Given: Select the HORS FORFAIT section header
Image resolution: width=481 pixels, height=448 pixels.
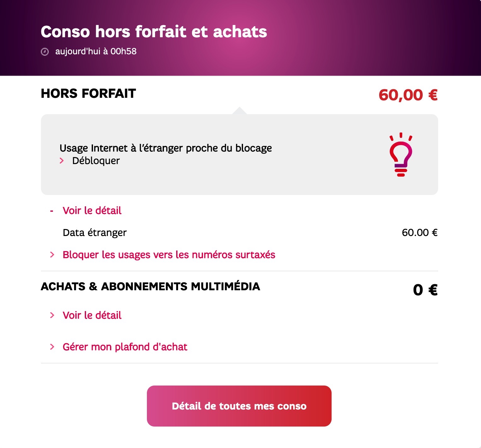Looking at the screenshot, I should (88, 93).
